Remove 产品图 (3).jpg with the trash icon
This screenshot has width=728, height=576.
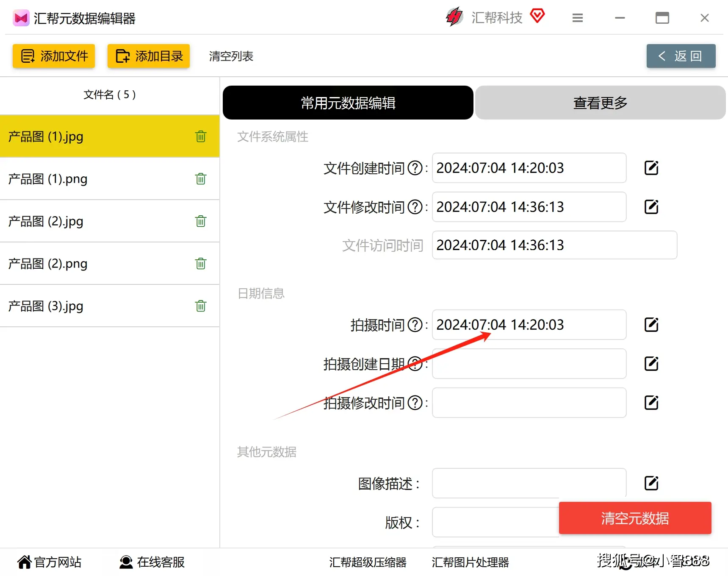tap(200, 306)
